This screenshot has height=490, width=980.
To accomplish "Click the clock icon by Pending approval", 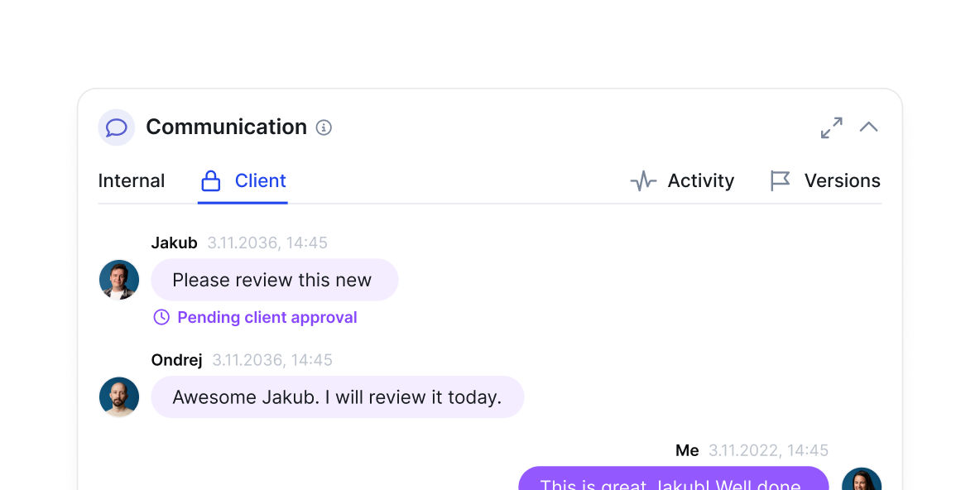I will point(161,317).
